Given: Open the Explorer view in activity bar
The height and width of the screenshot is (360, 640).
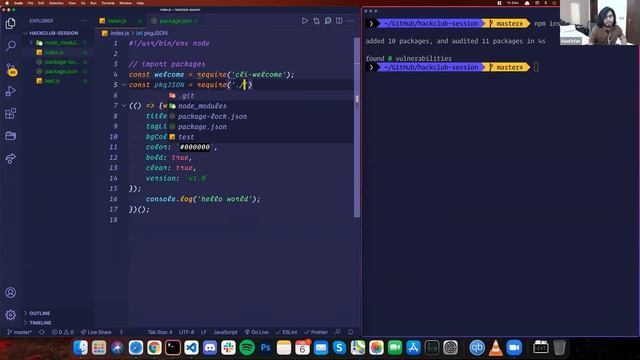Looking at the screenshot, I should point(11,24).
